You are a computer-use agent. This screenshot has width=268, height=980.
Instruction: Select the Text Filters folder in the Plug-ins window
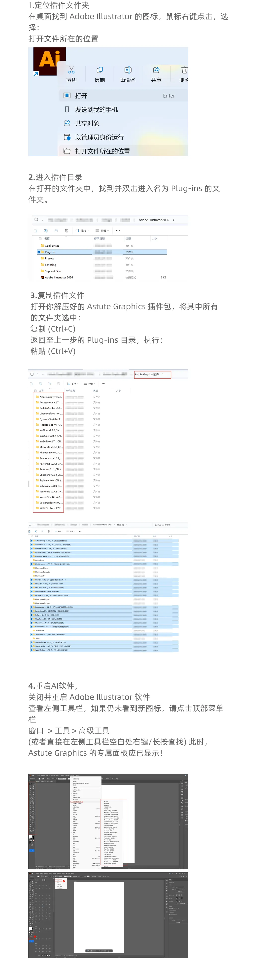coord(39,631)
